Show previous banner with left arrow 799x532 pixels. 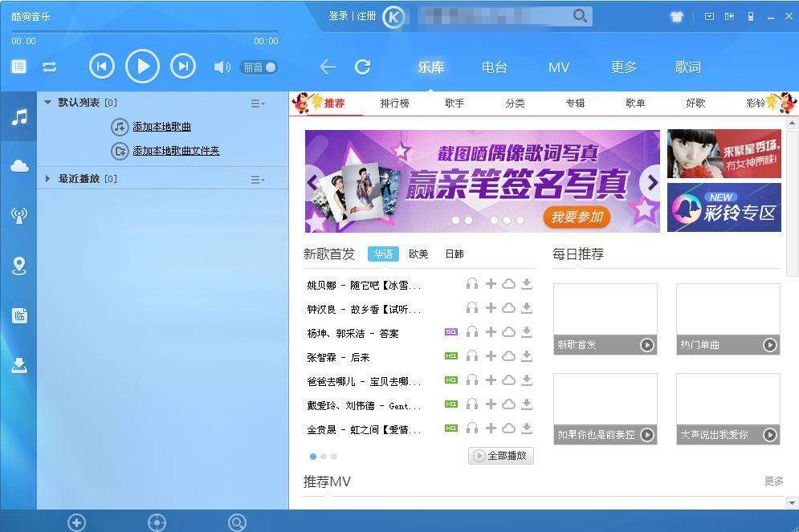(312, 181)
